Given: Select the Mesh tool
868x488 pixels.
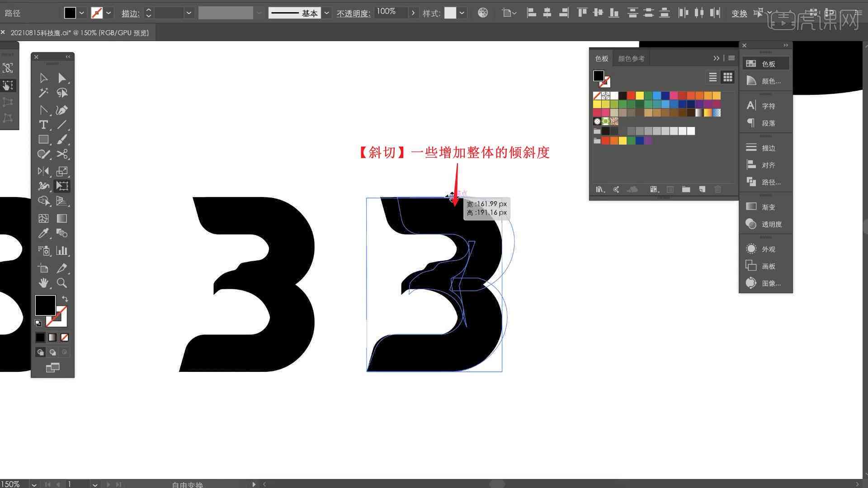Looking at the screenshot, I should click(x=43, y=219).
